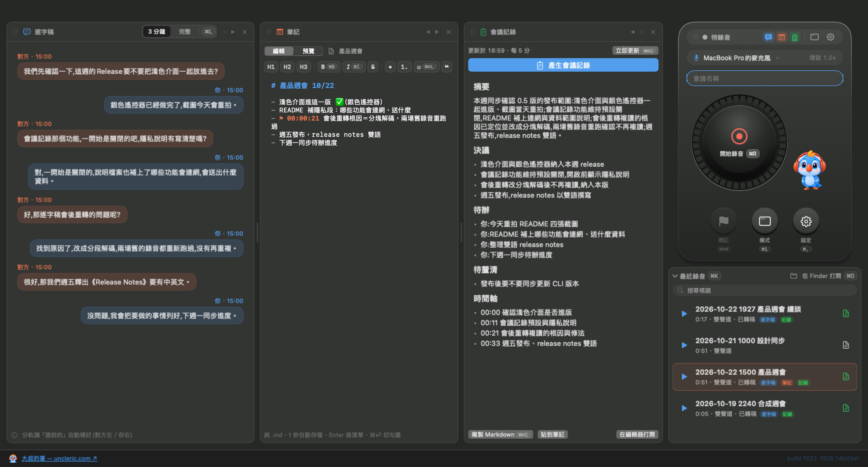The height and width of the screenshot is (467, 868).
Task: Click the round 模式 button
Action: (x=765, y=221)
